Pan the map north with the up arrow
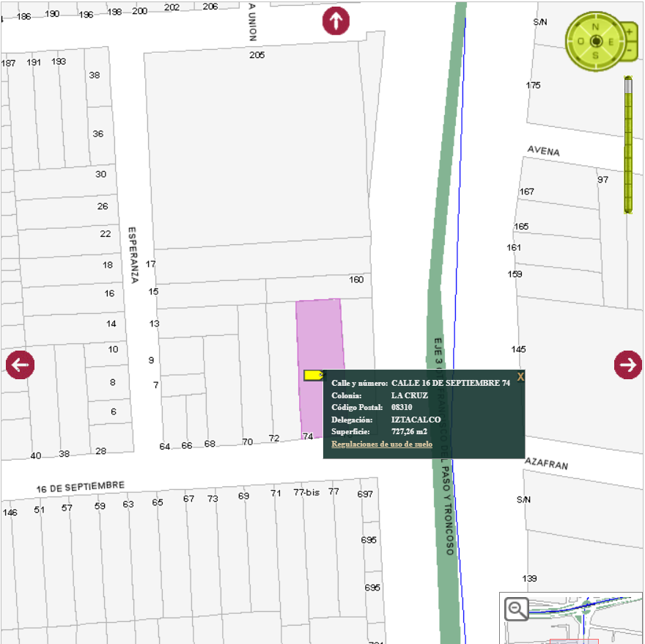Image resolution: width=645 pixels, height=644 pixels. (336, 21)
